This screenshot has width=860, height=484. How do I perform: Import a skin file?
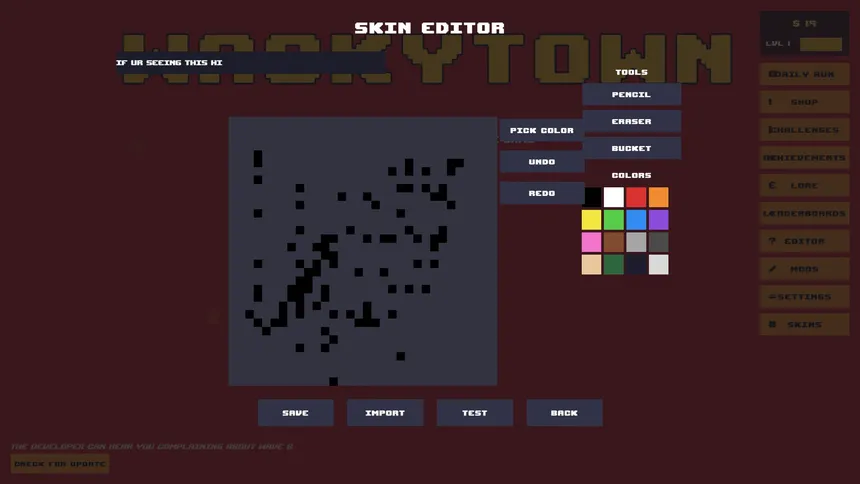pos(385,413)
